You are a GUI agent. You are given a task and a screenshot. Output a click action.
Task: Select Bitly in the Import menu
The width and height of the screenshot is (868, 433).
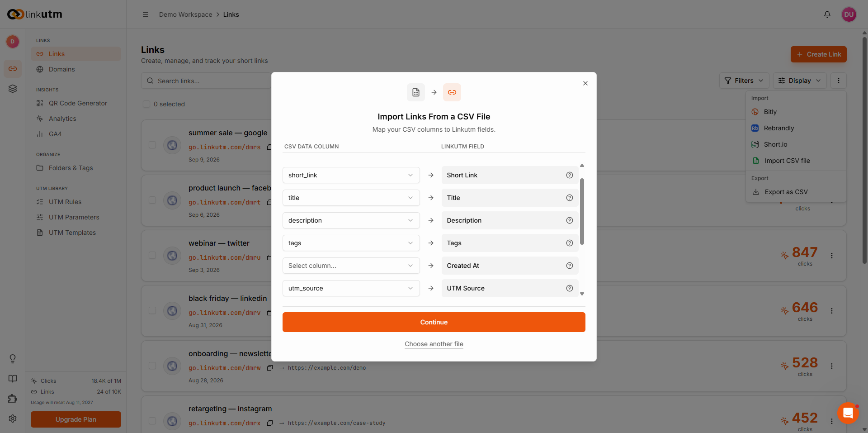[796, 112]
